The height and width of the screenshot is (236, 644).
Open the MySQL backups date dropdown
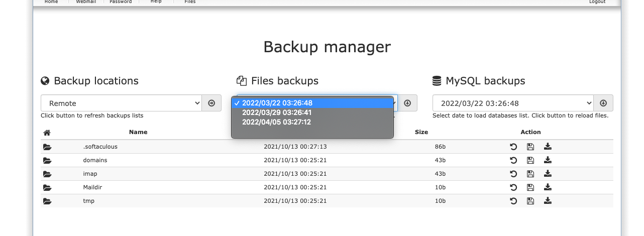click(513, 103)
